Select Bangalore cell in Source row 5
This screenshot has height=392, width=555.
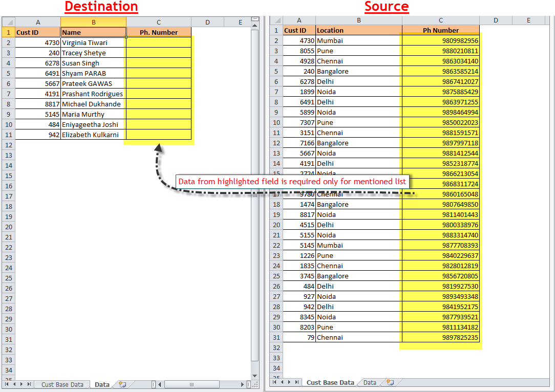coord(359,71)
